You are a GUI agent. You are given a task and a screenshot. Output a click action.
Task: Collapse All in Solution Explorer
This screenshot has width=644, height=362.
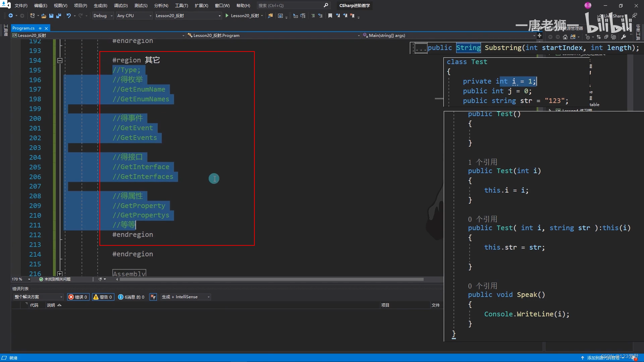606,37
